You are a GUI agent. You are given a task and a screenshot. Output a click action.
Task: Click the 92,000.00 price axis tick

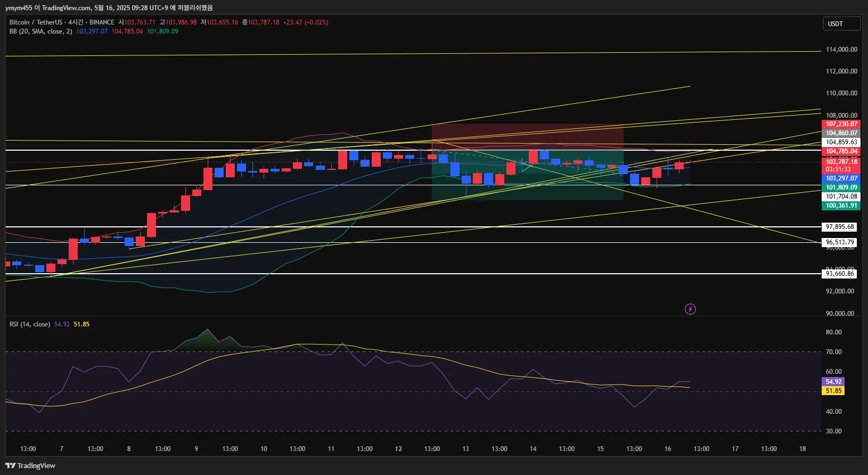tap(840, 291)
